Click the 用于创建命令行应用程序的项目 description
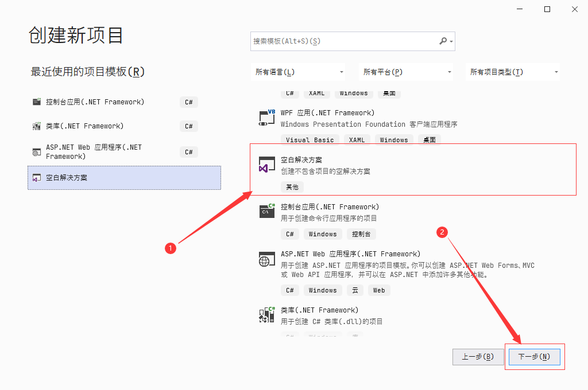Screen dimensions: 588x390 (x=329, y=218)
